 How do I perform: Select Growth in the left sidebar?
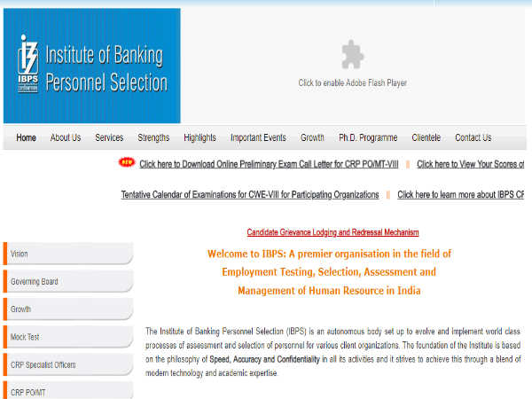[x=68, y=309]
